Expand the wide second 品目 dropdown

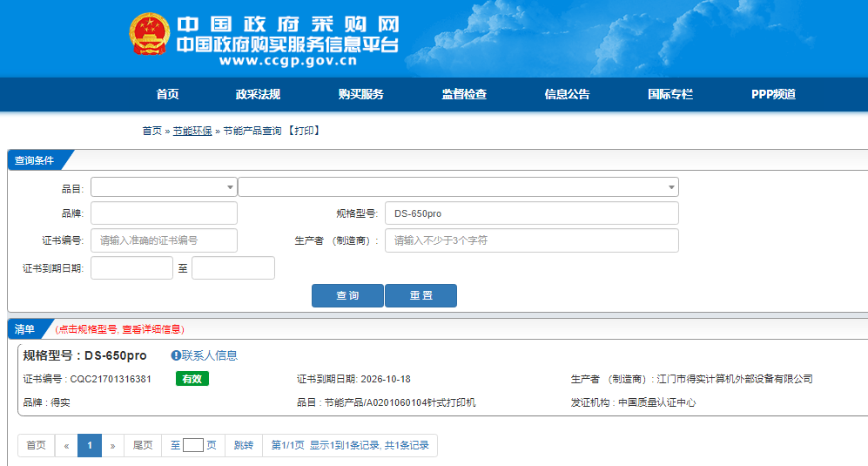pos(458,186)
